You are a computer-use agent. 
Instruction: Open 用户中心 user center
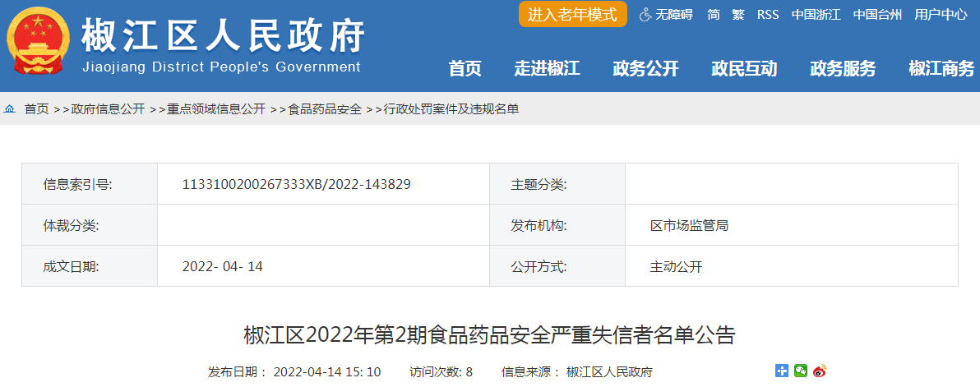(x=941, y=14)
